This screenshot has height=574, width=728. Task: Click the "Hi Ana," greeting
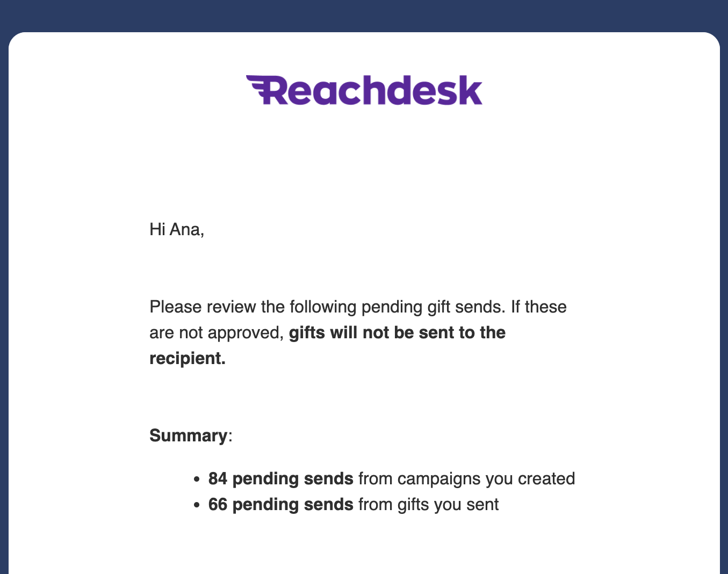pos(177,230)
